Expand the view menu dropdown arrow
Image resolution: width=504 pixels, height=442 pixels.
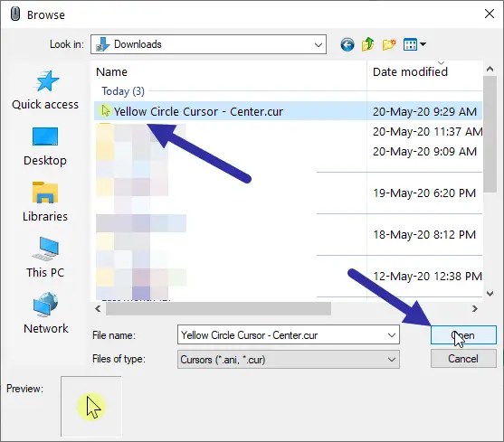click(x=423, y=44)
